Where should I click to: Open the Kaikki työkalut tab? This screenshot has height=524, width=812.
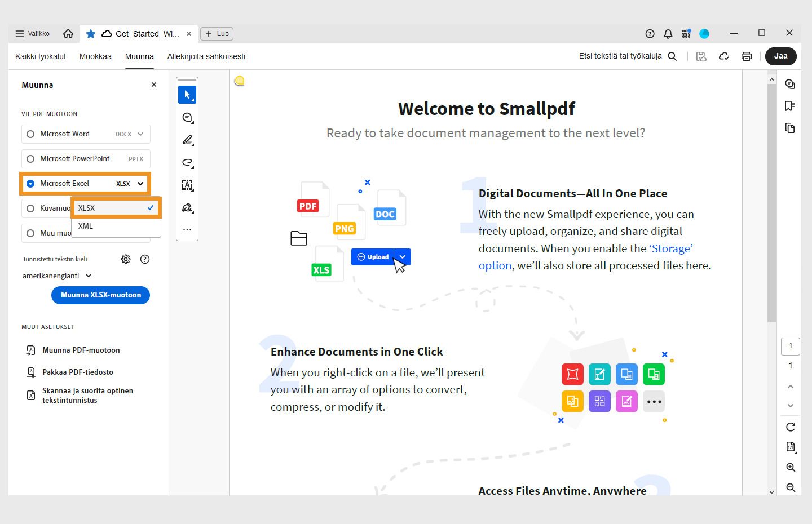click(41, 56)
